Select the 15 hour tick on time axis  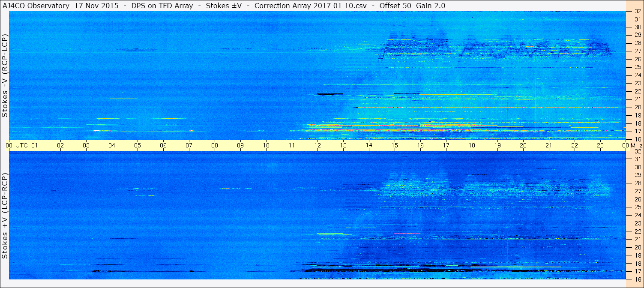click(x=395, y=145)
